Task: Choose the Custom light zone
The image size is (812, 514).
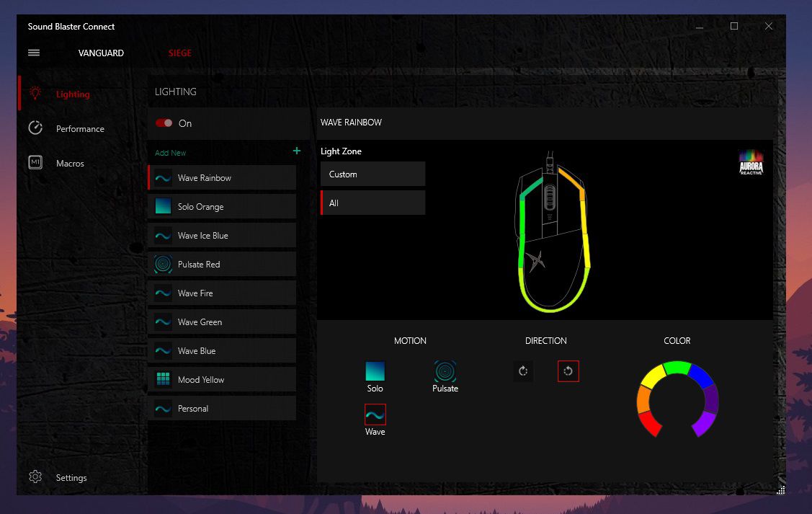Action: tap(373, 174)
